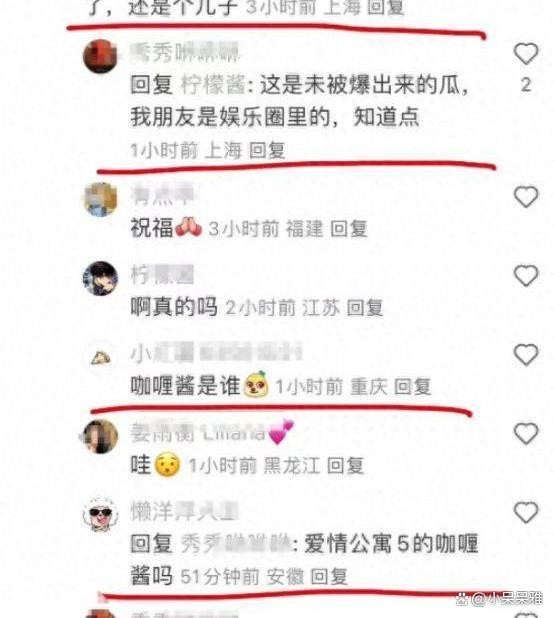Reply to the 51分钟前 安徽 comment

click(329, 577)
